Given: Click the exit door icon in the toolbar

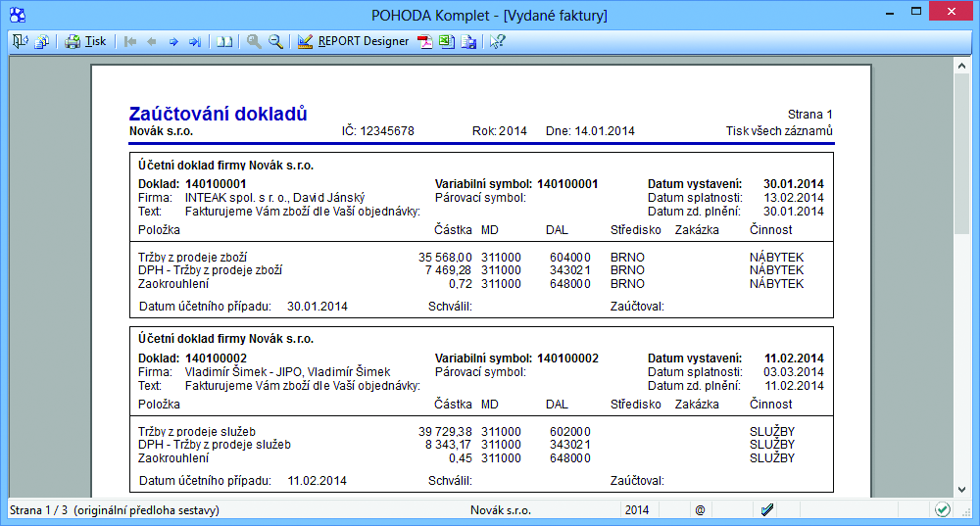Looking at the screenshot, I should pyautogui.click(x=20, y=41).
